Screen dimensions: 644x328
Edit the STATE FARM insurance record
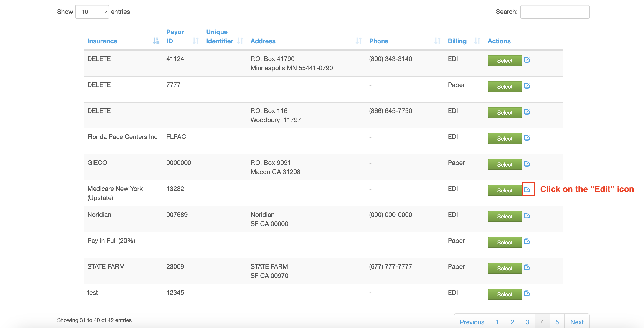pyautogui.click(x=527, y=267)
